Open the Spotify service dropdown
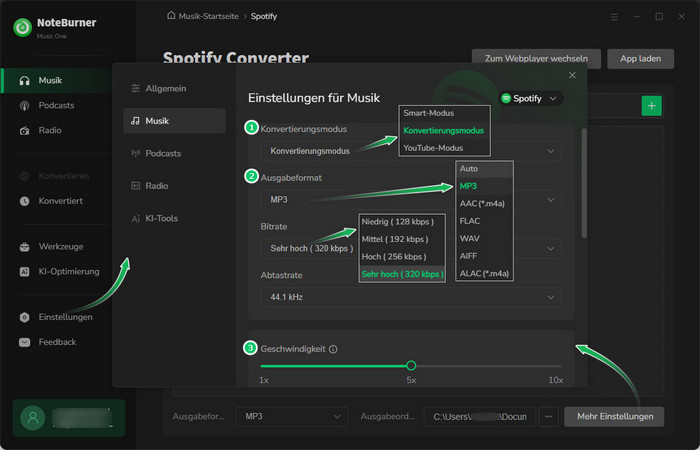Viewport: 700px width, 450px height. [x=530, y=99]
